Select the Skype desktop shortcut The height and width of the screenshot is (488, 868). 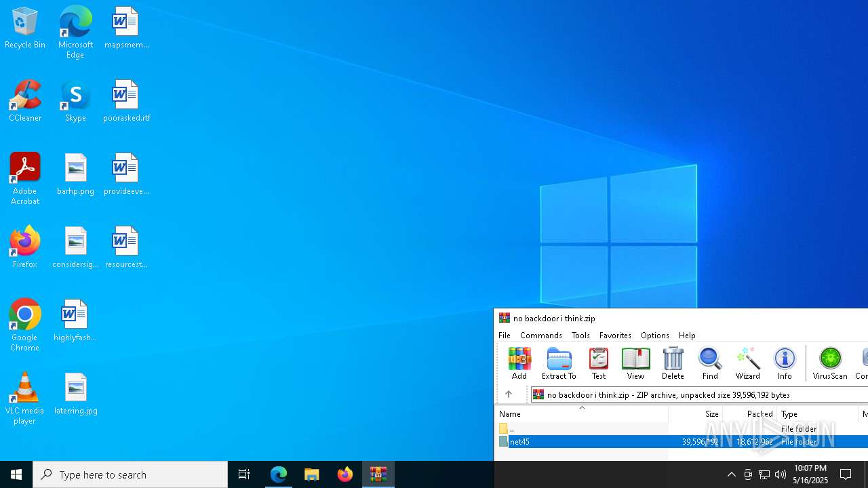pos(75,102)
